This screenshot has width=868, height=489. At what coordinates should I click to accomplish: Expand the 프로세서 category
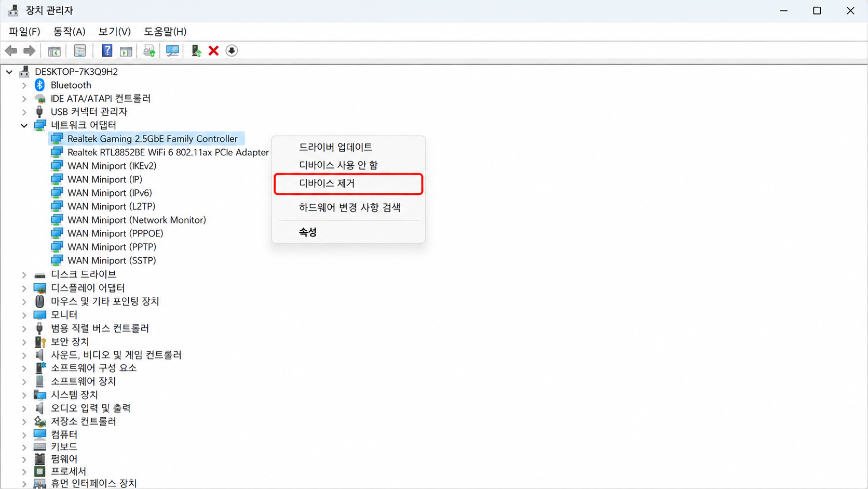pyautogui.click(x=24, y=472)
